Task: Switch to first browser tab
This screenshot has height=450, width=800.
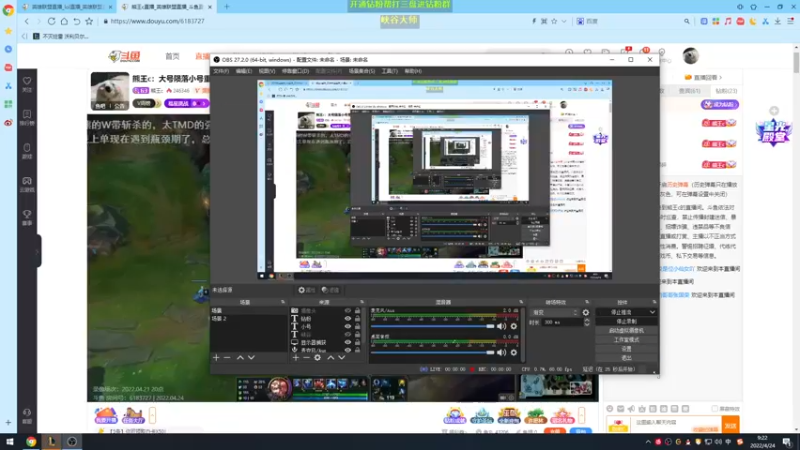Action: 66,7
